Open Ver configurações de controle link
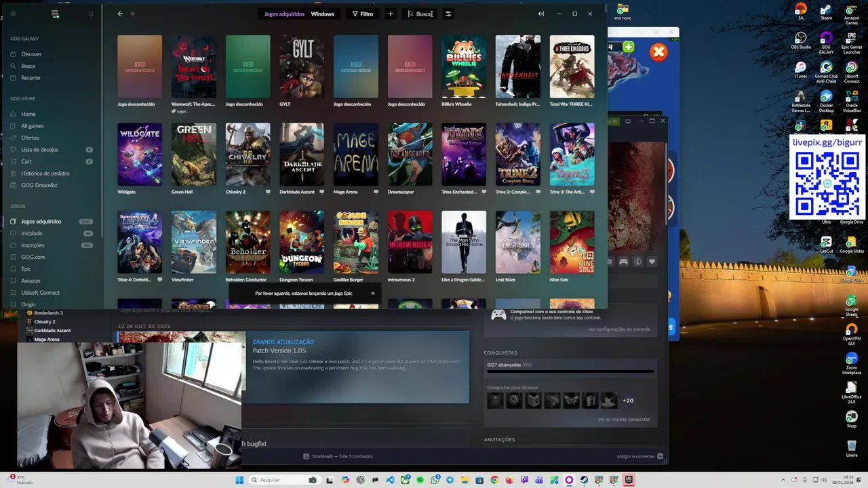868x488 pixels. pos(618,329)
